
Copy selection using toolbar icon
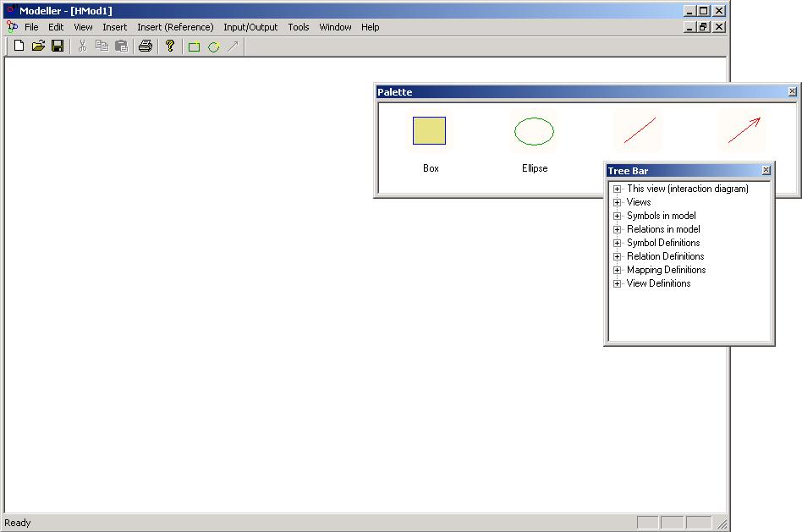tap(102, 46)
